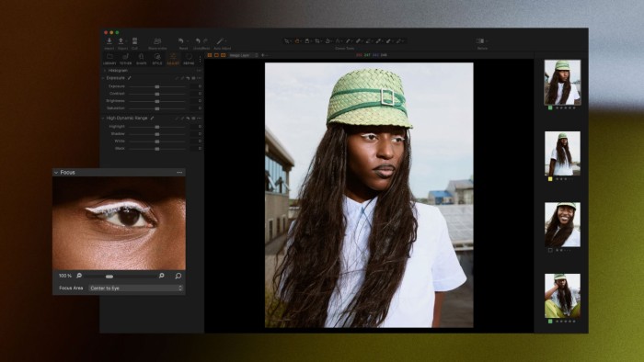The height and width of the screenshot is (362, 644).
Task: Click the Brightness slider handle
Action: [157, 101]
